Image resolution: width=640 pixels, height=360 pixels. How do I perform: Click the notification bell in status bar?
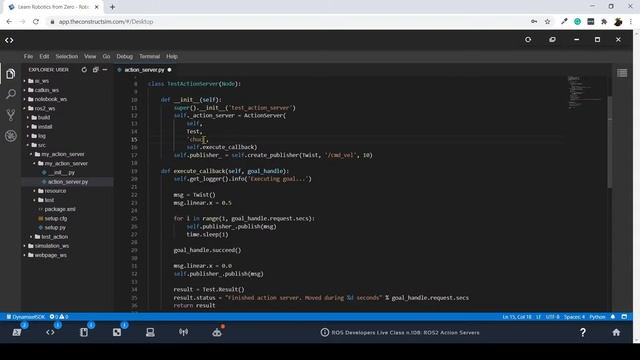[x=613, y=317]
